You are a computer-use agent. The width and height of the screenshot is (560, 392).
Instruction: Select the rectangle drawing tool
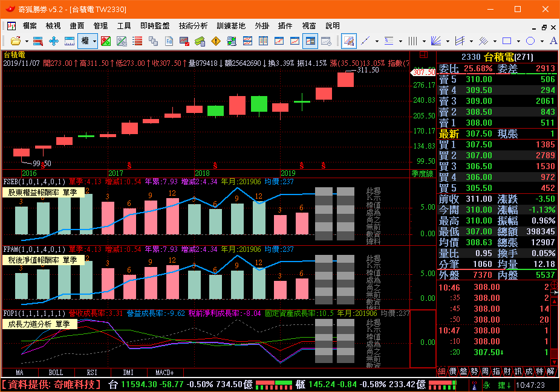[x=506, y=41]
